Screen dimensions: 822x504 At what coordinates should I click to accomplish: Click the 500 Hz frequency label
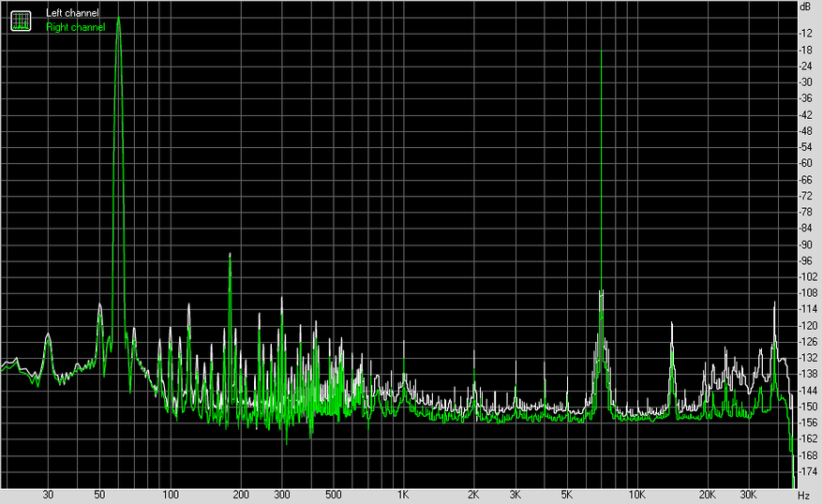click(334, 495)
